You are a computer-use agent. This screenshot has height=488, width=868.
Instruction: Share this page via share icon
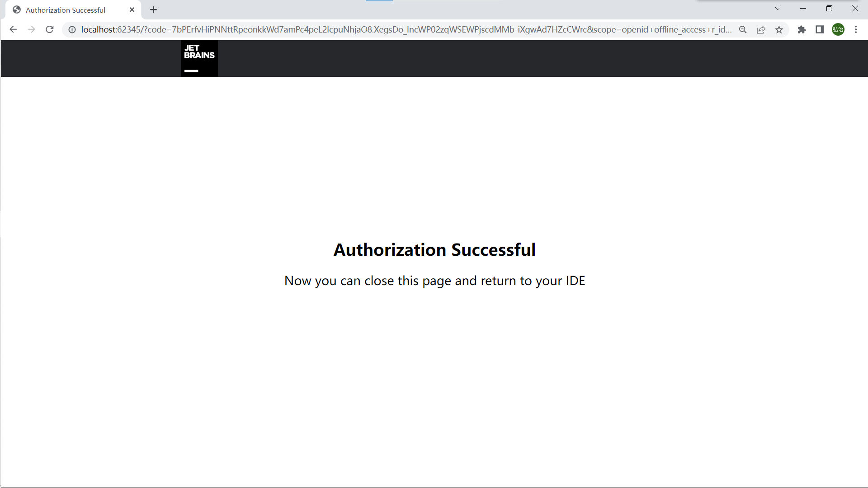point(761,29)
